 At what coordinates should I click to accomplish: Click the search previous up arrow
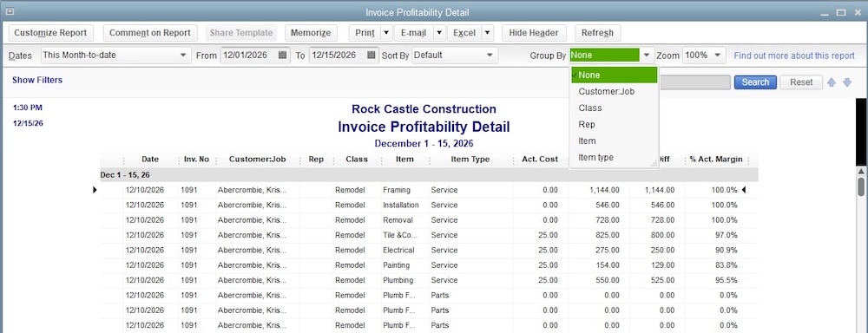pos(832,82)
